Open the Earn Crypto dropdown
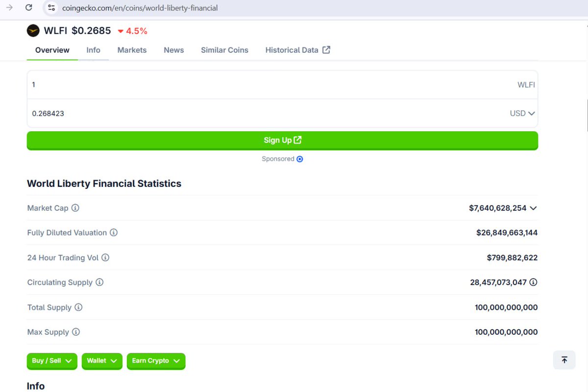Viewport: 588px width, 392px height. point(156,361)
